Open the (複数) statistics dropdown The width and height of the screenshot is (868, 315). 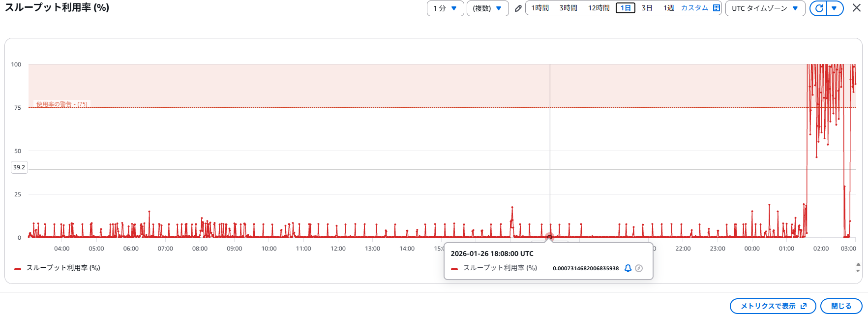[x=487, y=8]
